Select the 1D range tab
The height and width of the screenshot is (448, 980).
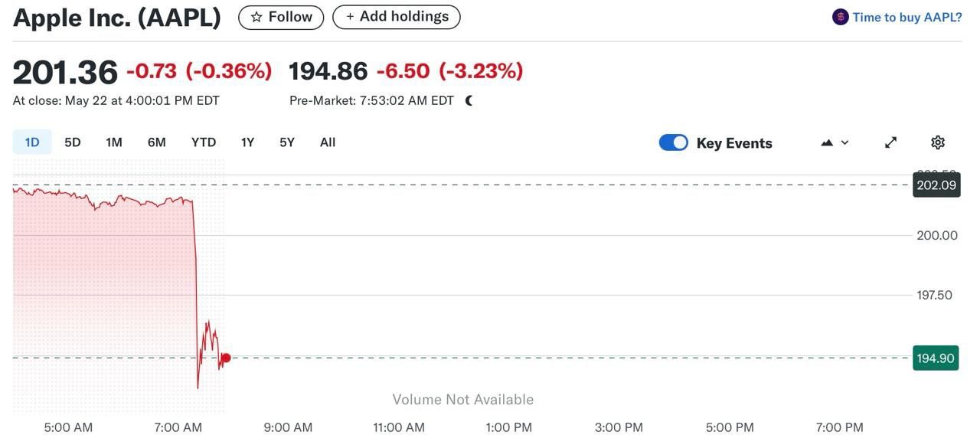[32, 142]
